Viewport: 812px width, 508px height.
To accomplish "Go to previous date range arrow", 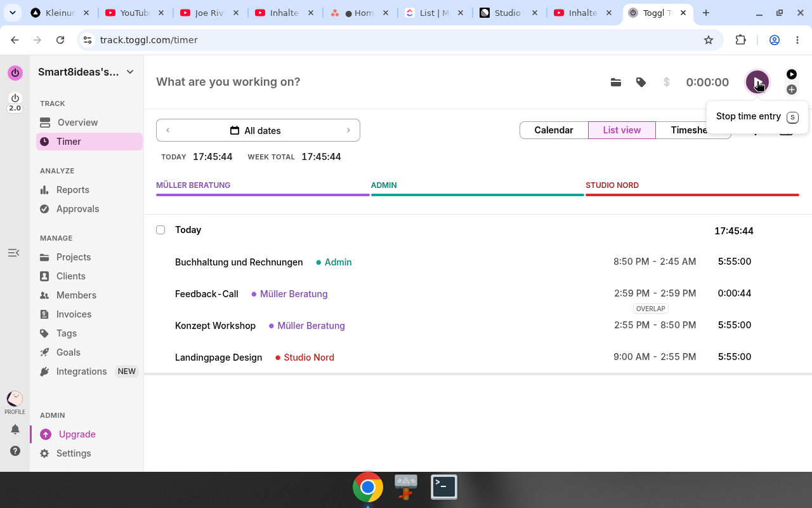I will pyautogui.click(x=168, y=130).
